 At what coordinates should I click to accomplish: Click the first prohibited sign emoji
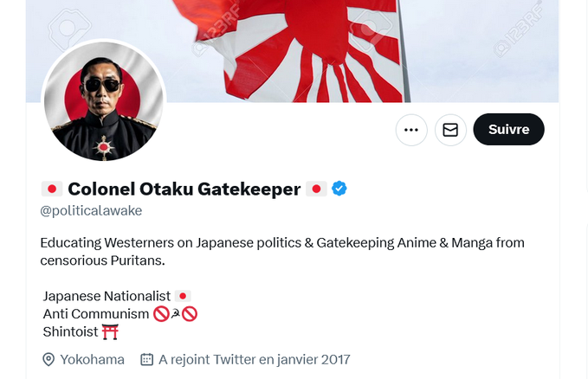[x=160, y=314]
